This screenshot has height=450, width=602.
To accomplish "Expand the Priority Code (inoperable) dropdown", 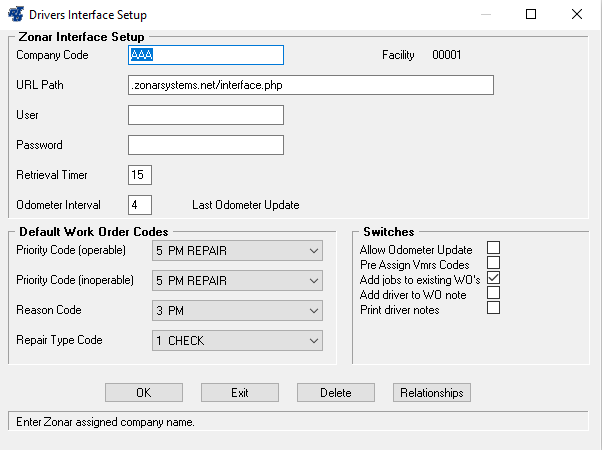I will pos(236,280).
